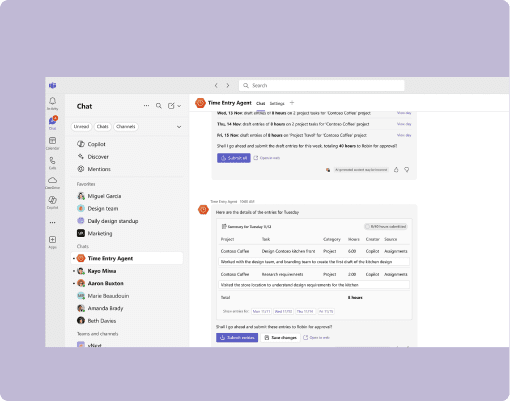Show entries for Mon 11/11
510x401 pixels.
[261, 311]
